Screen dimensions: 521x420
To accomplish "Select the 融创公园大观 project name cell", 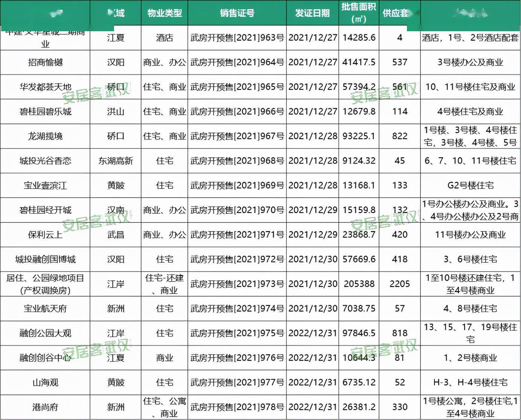I will point(45,333).
